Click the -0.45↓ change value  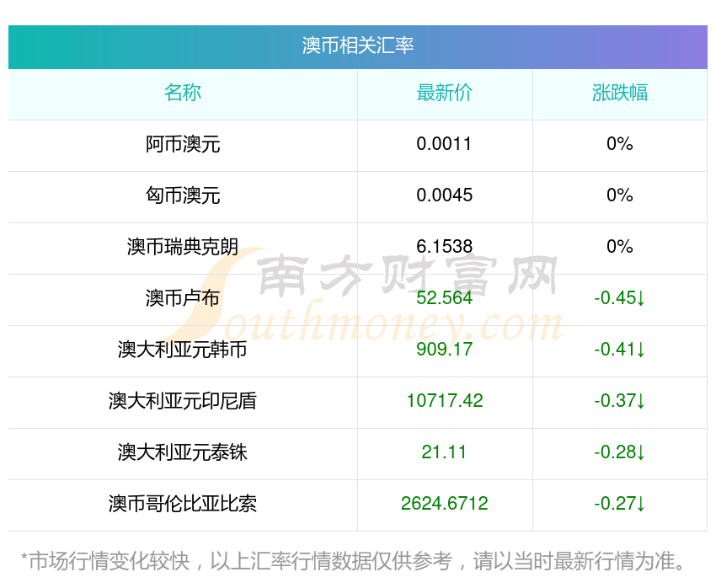620,298
